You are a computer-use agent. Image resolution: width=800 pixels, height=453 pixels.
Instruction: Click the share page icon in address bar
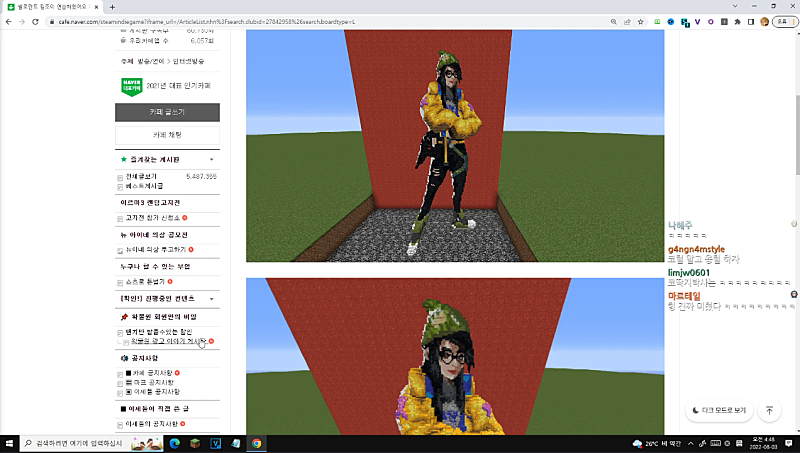(x=627, y=22)
